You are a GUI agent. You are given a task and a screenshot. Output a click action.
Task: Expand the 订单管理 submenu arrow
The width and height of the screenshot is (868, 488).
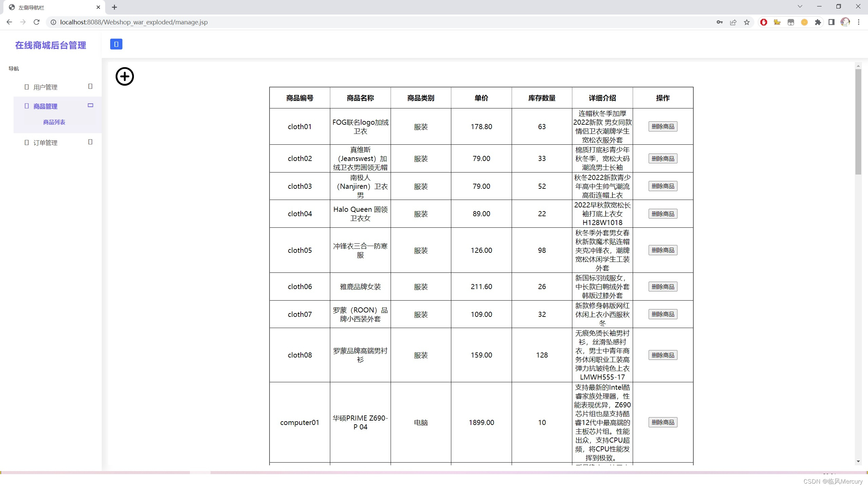tap(90, 142)
